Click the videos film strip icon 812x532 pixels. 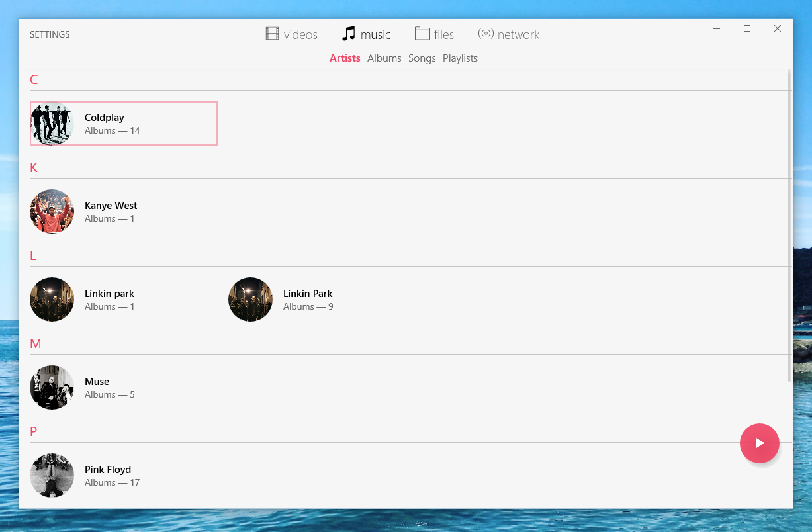tap(272, 34)
